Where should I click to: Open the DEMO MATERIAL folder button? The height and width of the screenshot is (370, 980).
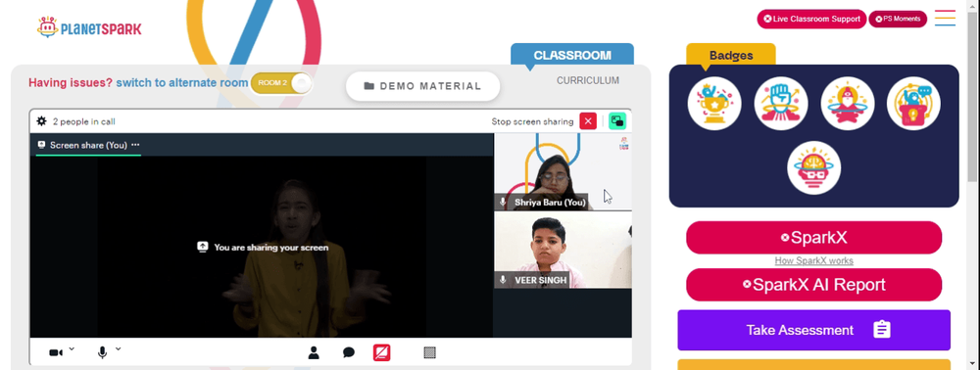[x=423, y=86]
